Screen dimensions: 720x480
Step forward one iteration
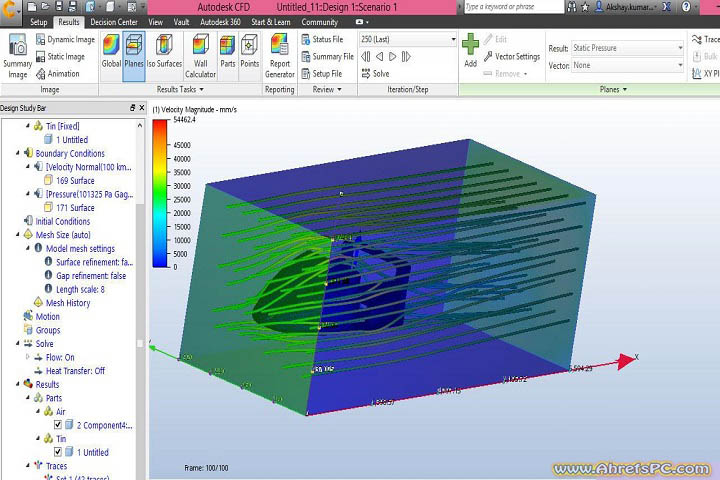(x=393, y=56)
